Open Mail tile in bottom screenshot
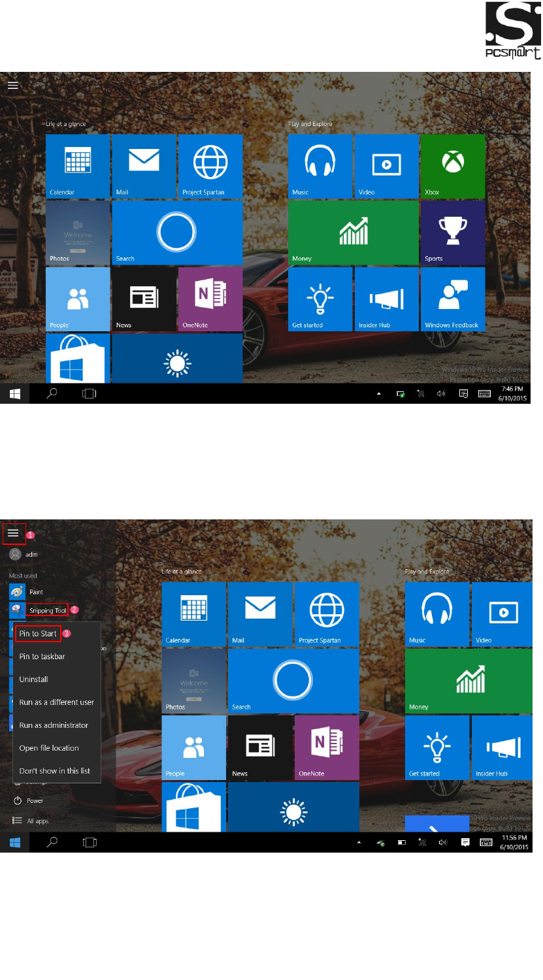Screen dimensions: 543x980 point(260,614)
